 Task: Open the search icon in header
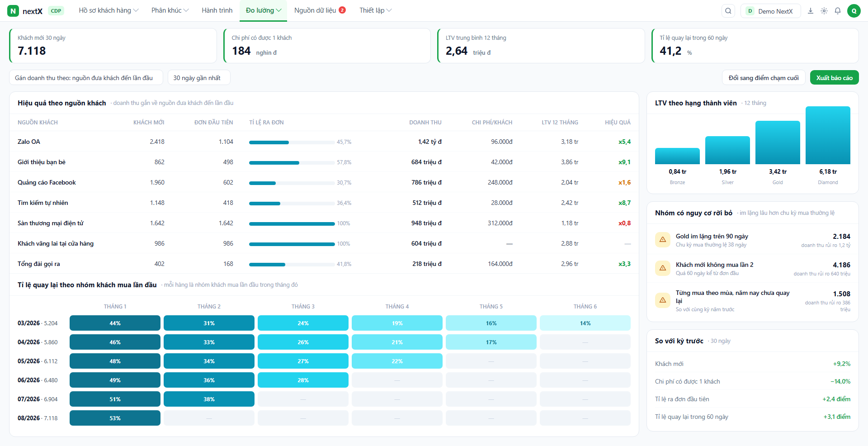pos(728,11)
